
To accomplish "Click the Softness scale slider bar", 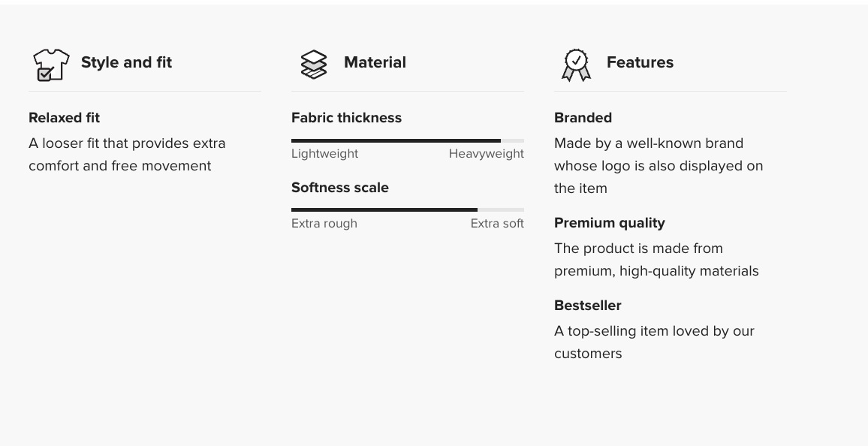I will [407, 209].
